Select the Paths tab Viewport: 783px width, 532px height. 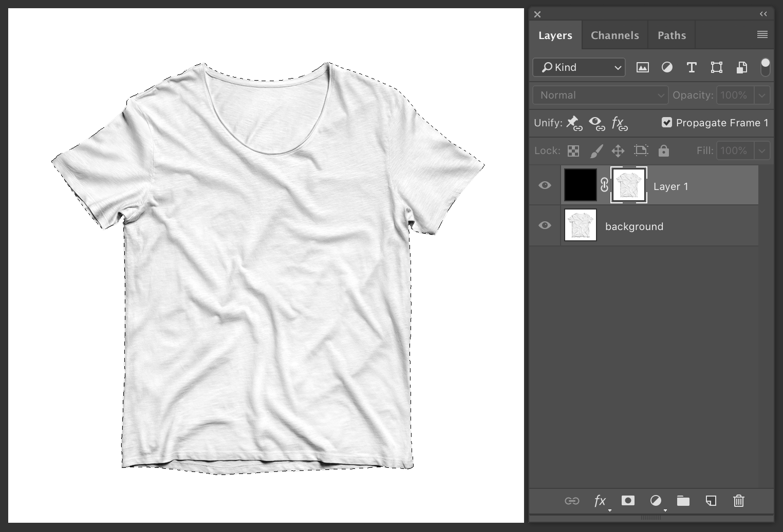(672, 35)
